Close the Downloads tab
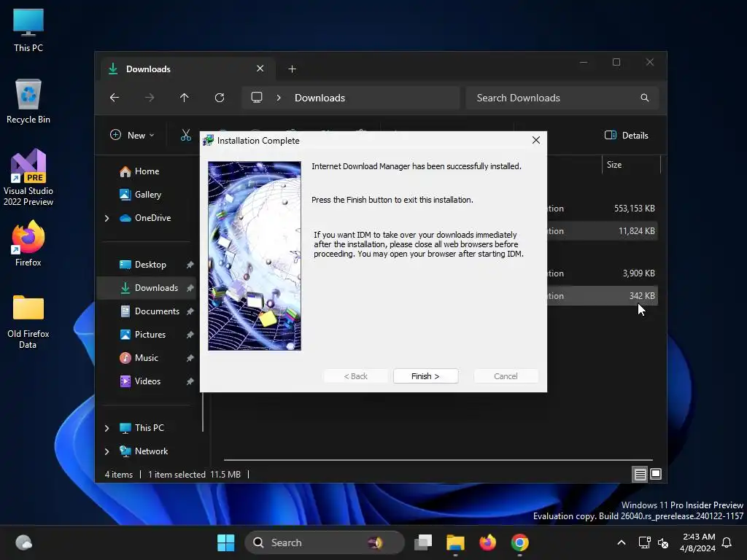 260,69
